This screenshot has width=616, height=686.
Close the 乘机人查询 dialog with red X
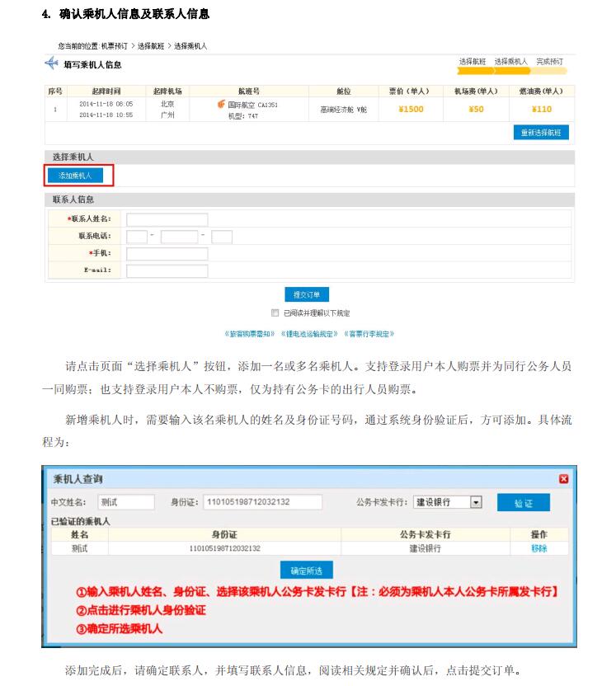click(x=563, y=479)
